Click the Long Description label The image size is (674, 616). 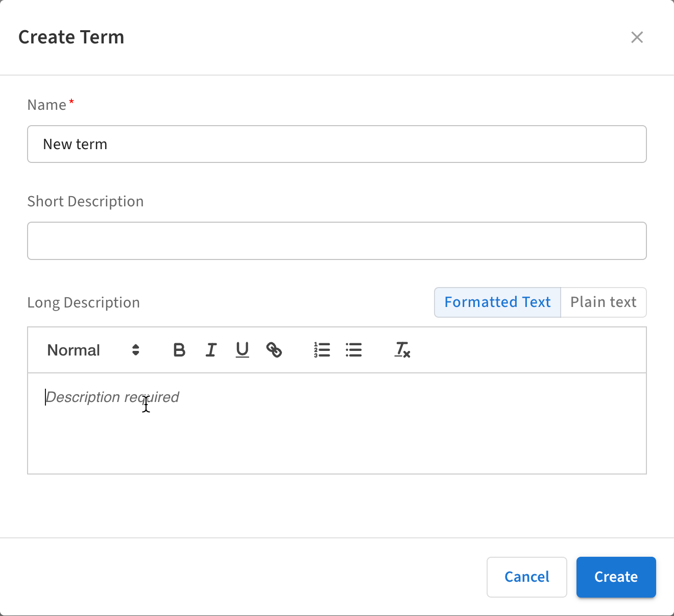[x=83, y=303]
